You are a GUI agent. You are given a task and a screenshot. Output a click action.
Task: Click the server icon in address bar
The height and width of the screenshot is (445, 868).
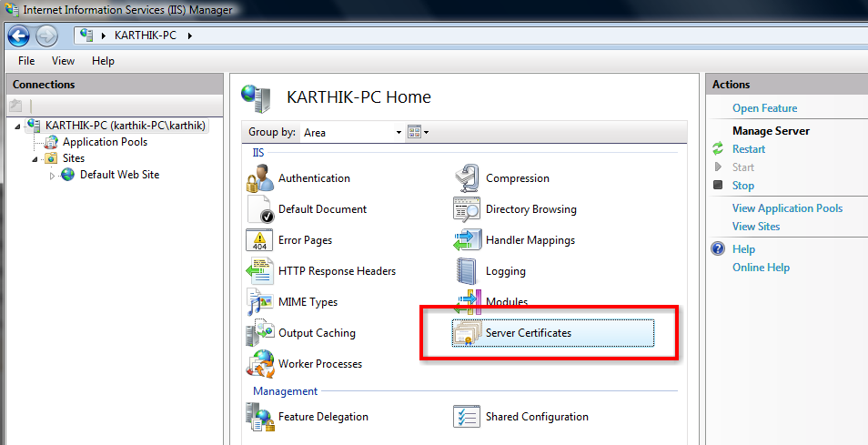86,35
